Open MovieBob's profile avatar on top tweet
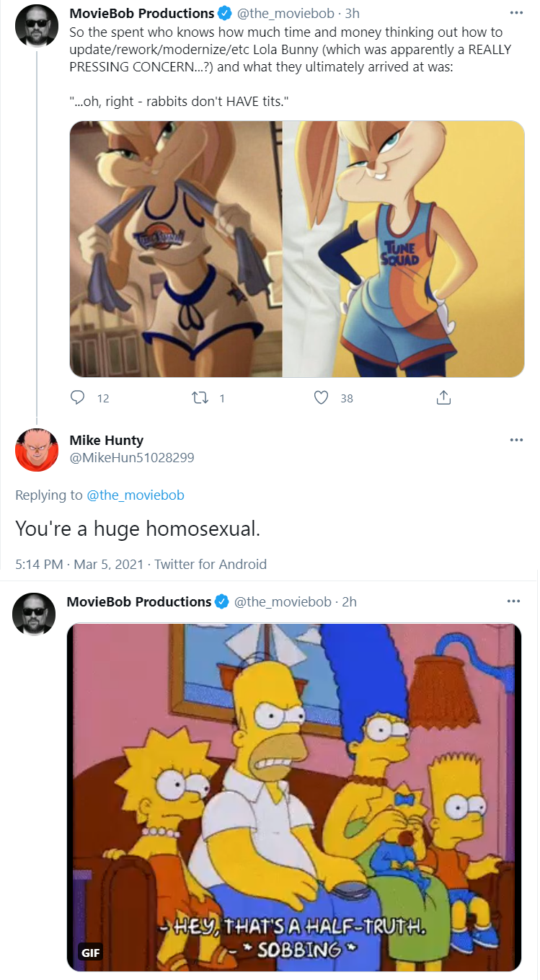 point(36,26)
